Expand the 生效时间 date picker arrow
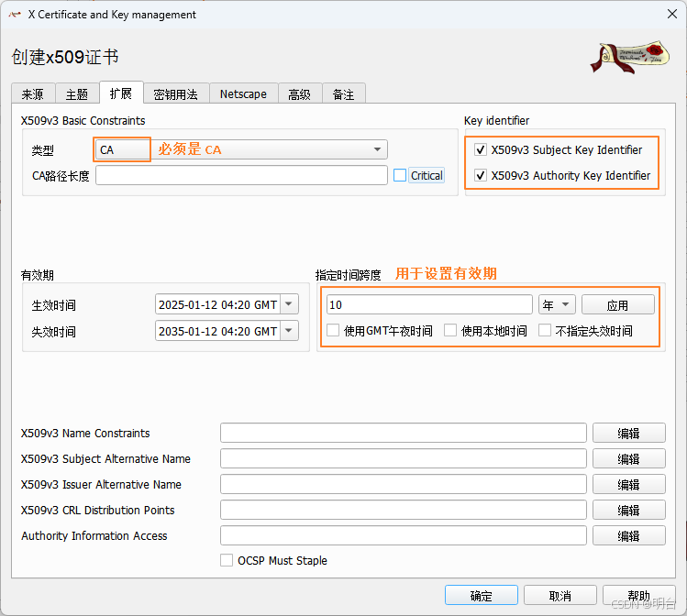The width and height of the screenshot is (687, 616). point(289,304)
